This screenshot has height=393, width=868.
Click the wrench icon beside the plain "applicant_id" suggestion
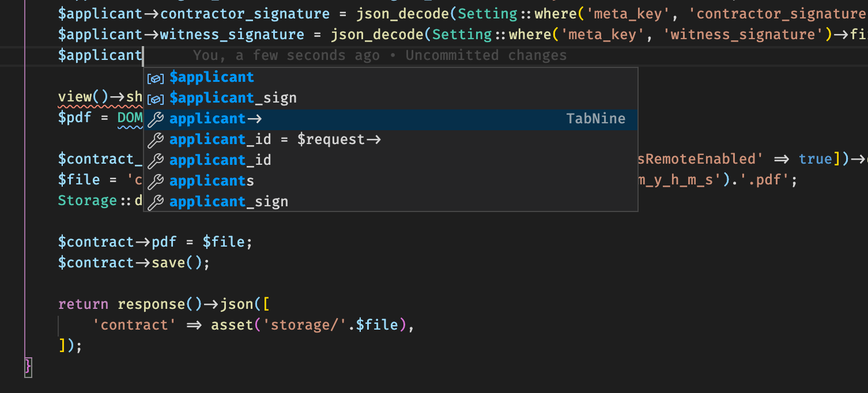(x=156, y=161)
